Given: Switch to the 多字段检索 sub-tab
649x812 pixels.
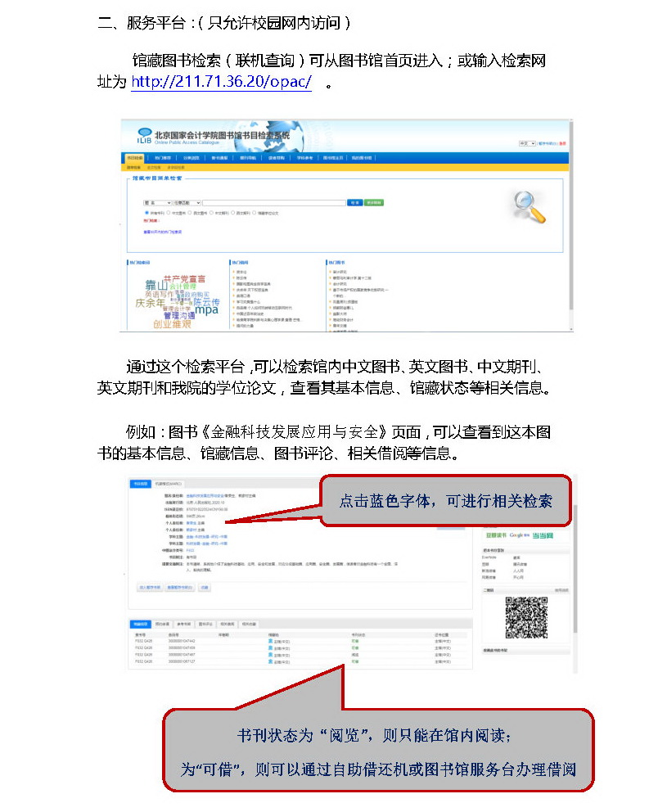Looking at the screenshot, I should 176,167.
